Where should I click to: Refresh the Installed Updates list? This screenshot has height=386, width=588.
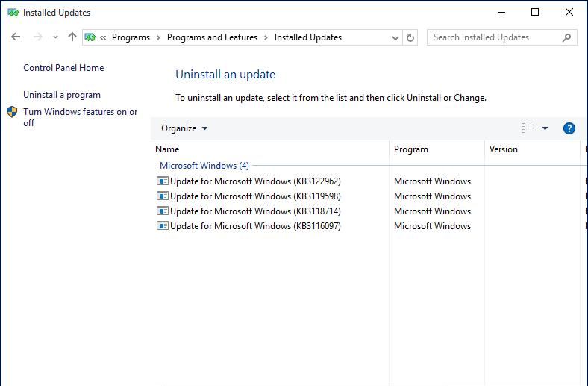(410, 37)
